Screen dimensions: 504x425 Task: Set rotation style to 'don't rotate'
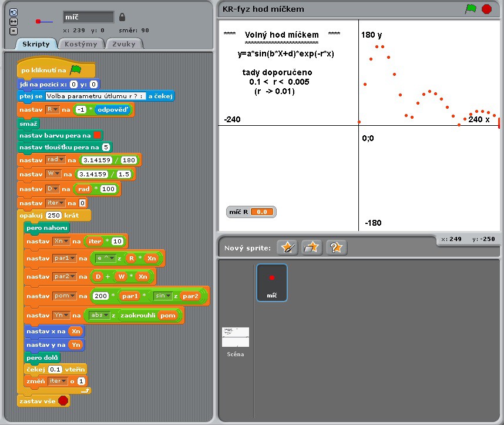(x=14, y=31)
